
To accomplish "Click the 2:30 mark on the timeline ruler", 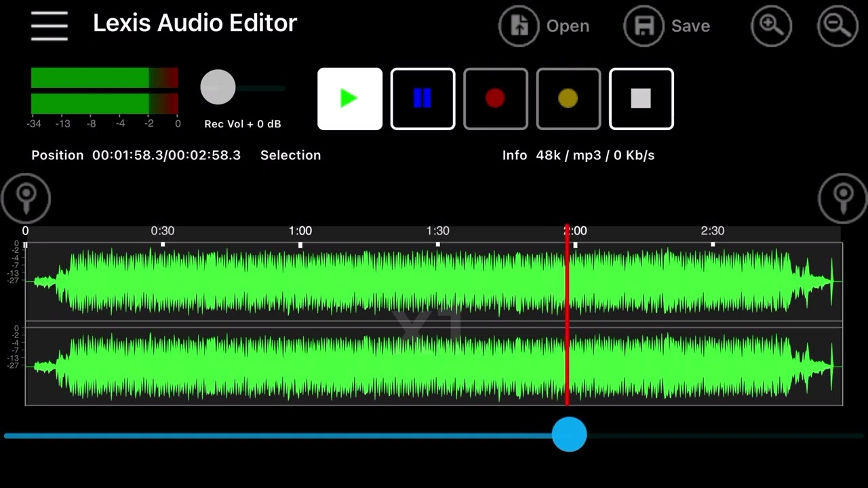I will click(x=713, y=231).
